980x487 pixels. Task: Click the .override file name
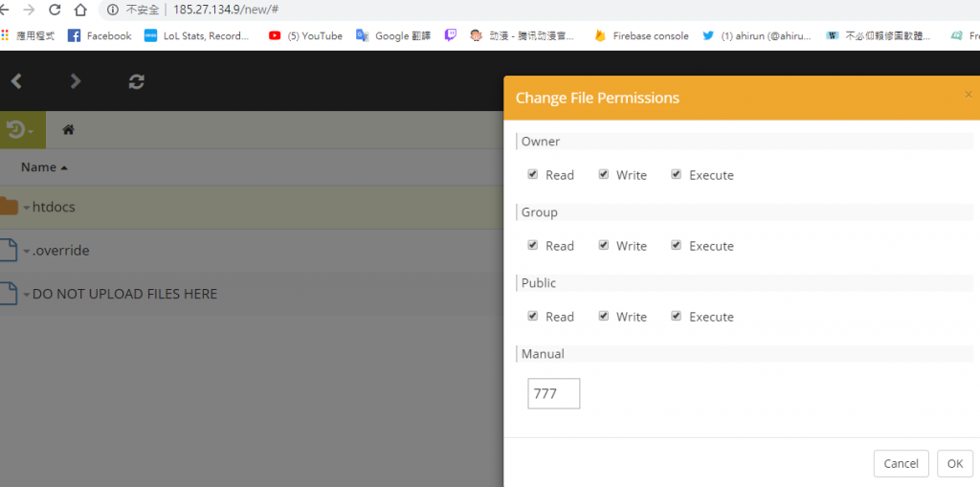60,250
